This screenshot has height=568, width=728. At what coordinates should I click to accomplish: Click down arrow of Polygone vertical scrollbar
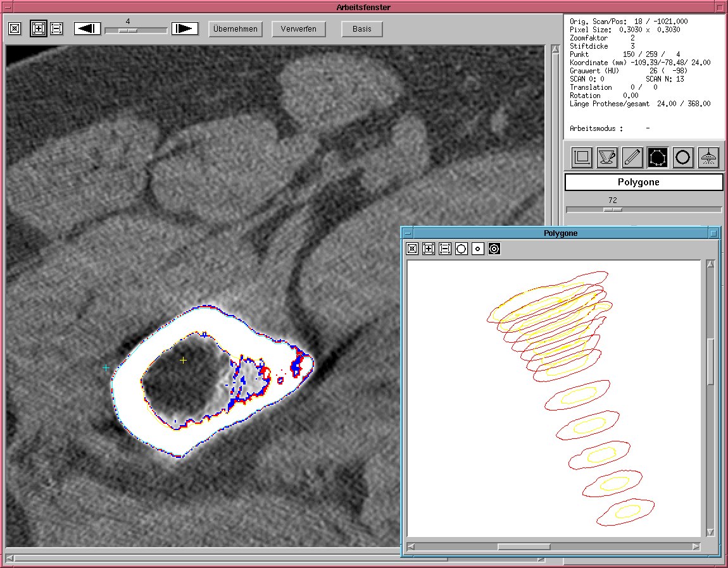[x=710, y=532]
